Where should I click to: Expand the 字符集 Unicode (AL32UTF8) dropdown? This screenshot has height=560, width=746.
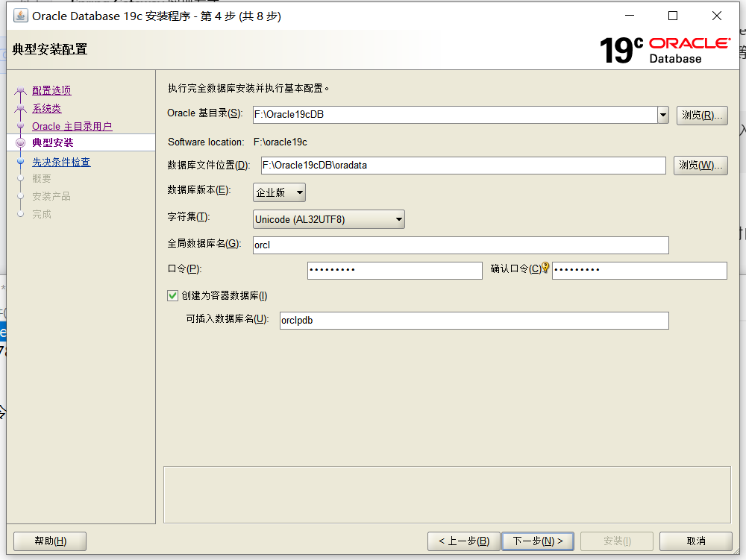pos(329,219)
